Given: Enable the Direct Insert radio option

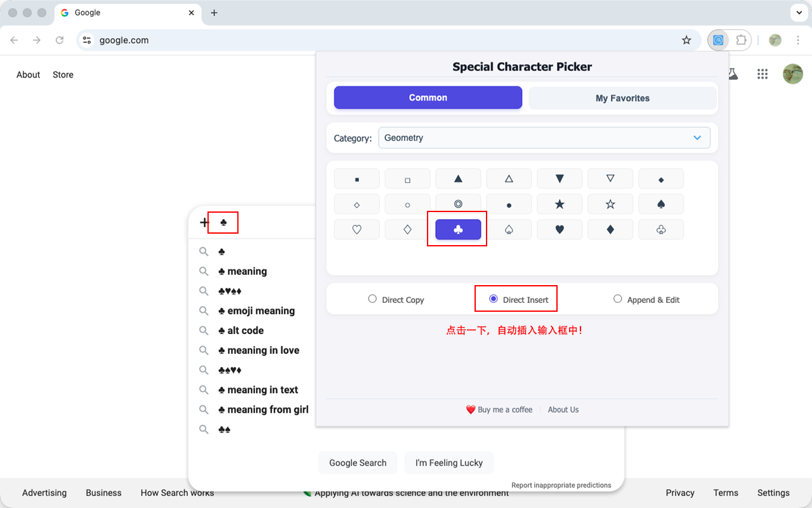Looking at the screenshot, I should [x=494, y=299].
